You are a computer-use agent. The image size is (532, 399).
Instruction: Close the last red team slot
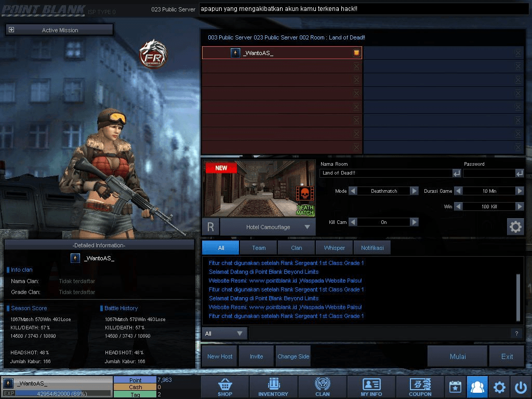[x=356, y=147]
